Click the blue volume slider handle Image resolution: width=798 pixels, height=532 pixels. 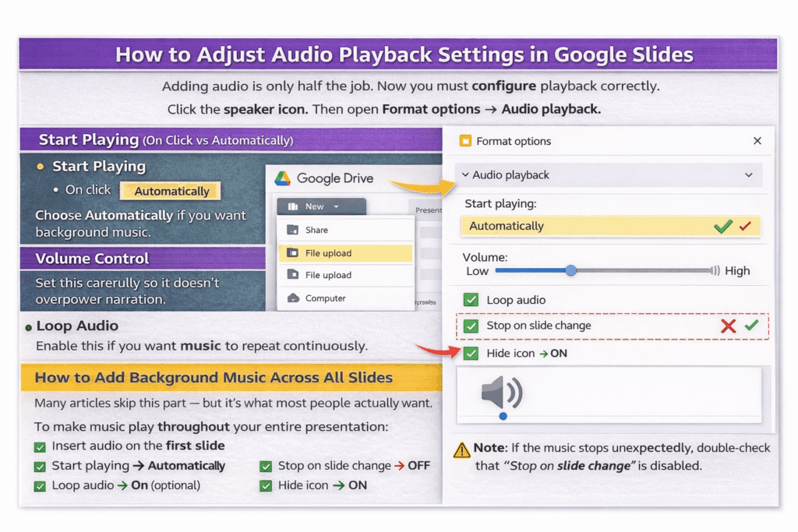(571, 271)
